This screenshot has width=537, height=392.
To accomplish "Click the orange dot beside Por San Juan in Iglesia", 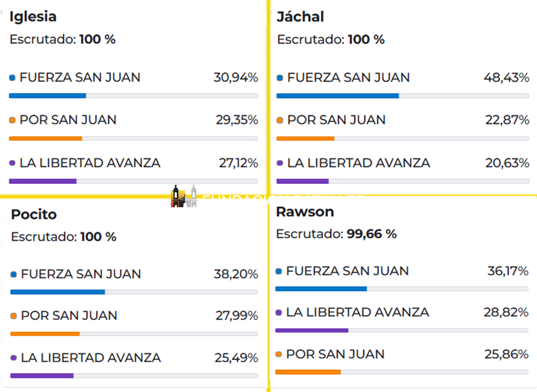I will (12, 120).
